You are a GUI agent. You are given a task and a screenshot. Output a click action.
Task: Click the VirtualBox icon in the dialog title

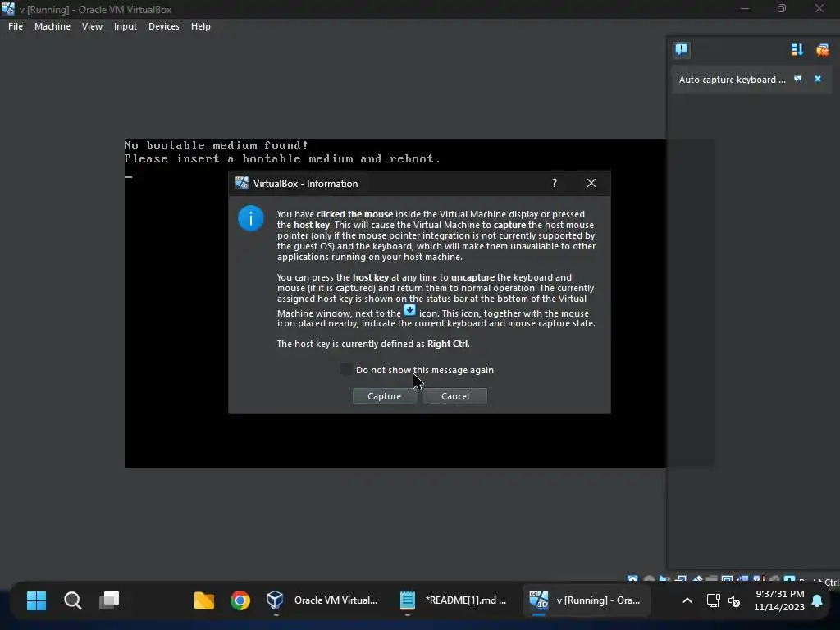pos(242,183)
